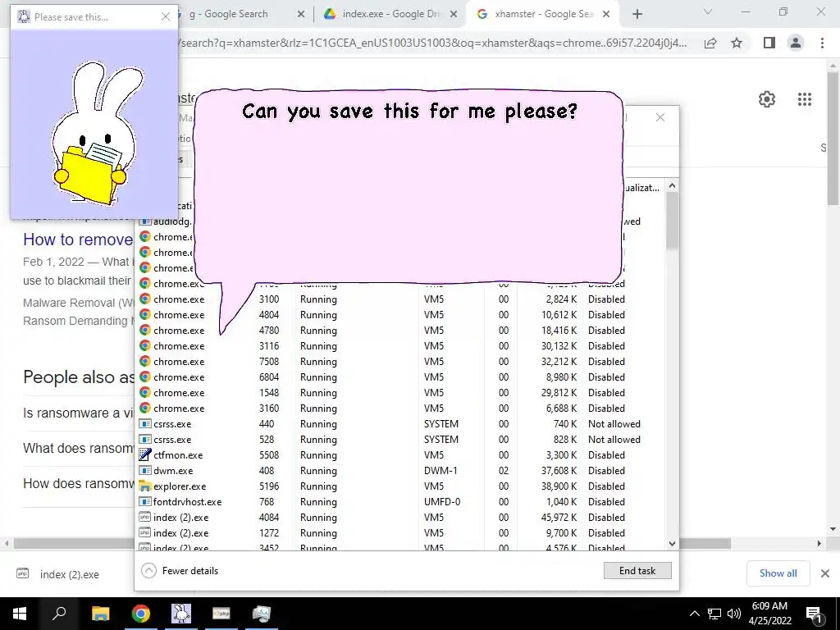840x630 pixels.
Task: Select the ctfmon.exe process row
Action: click(x=400, y=454)
